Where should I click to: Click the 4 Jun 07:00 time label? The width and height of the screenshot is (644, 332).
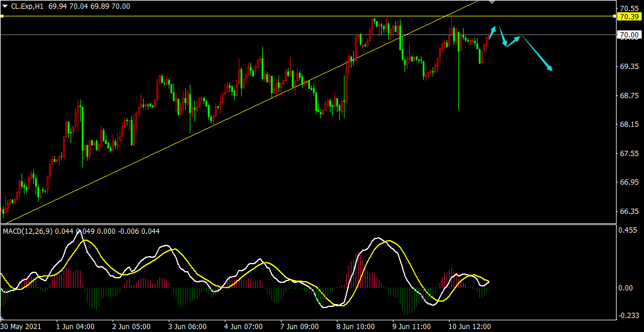pos(243,327)
